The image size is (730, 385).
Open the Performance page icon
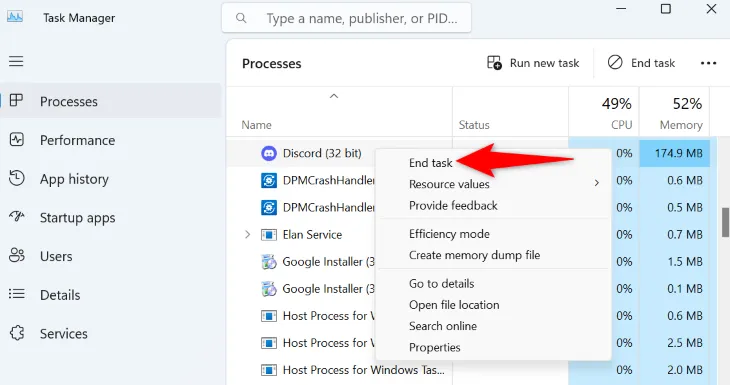pos(17,139)
